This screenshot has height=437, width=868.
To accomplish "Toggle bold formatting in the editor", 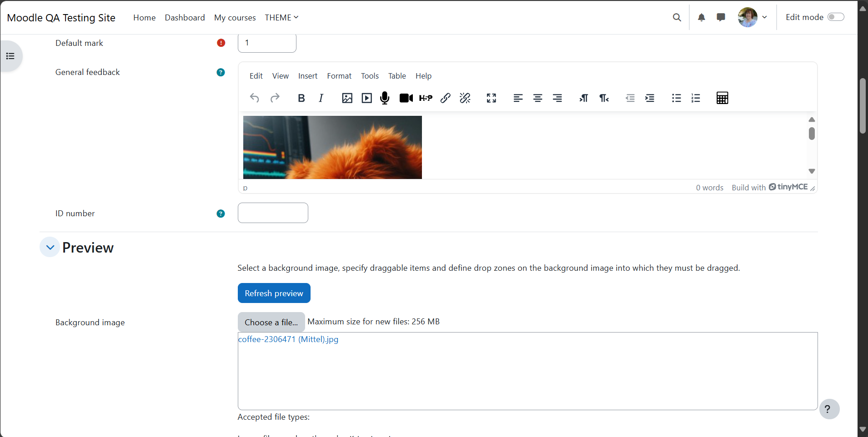I will click(x=301, y=98).
